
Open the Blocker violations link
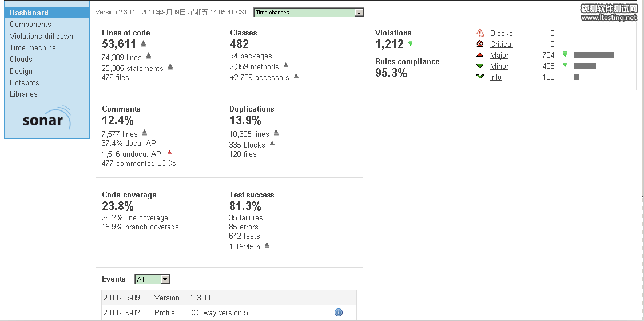[503, 34]
